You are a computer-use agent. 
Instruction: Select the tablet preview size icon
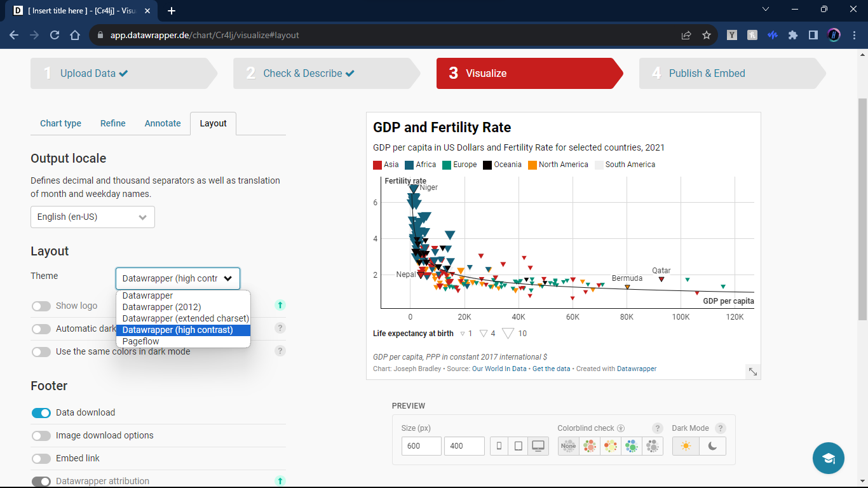pos(519,446)
